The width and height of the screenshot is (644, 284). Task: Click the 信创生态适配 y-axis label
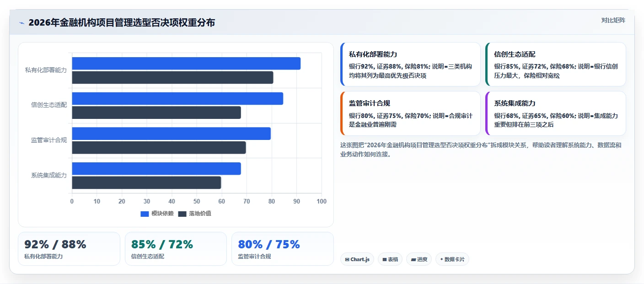tap(49, 105)
